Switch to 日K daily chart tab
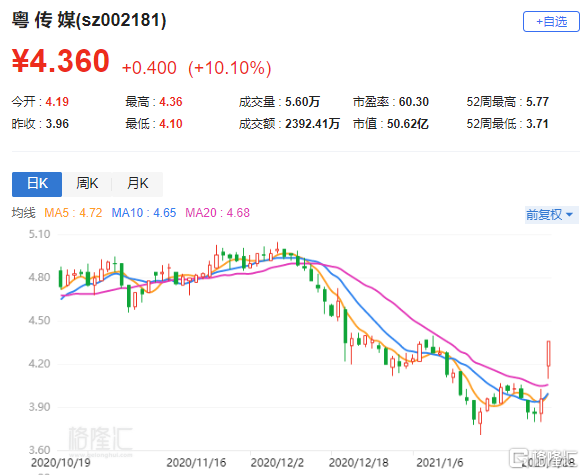 coord(37,184)
